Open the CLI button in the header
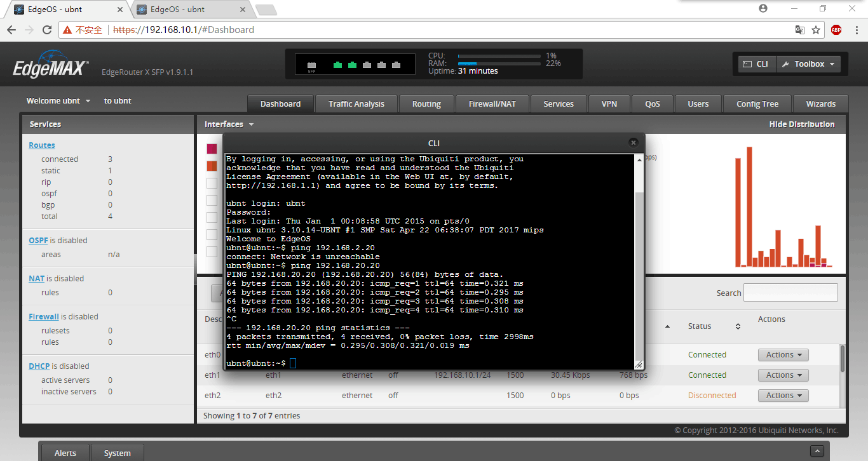Viewport: 868px width, 461px height. point(757,64)
